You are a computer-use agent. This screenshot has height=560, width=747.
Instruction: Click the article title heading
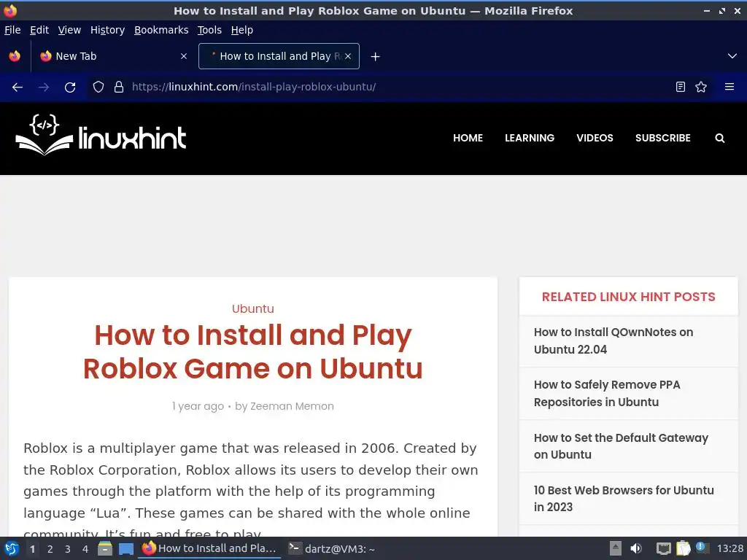(x=253, y=351)
